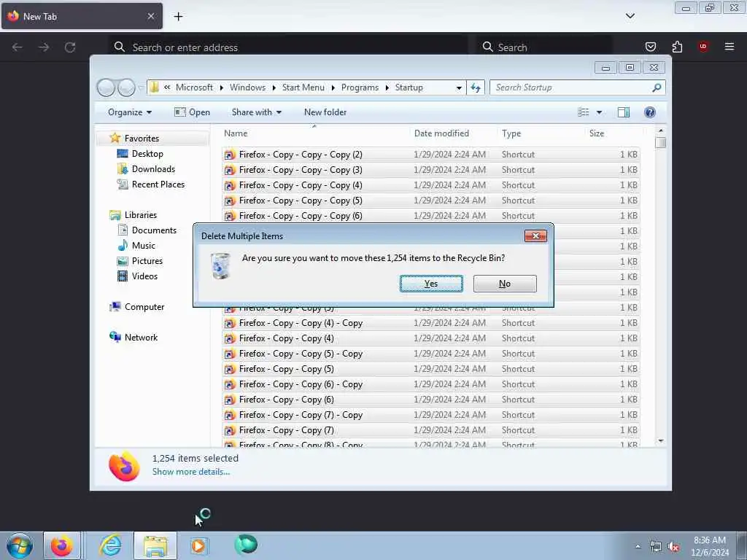Expand the arrow after Windows breadcrumb
Screen dimensions: 747x560
click(274, 87)
